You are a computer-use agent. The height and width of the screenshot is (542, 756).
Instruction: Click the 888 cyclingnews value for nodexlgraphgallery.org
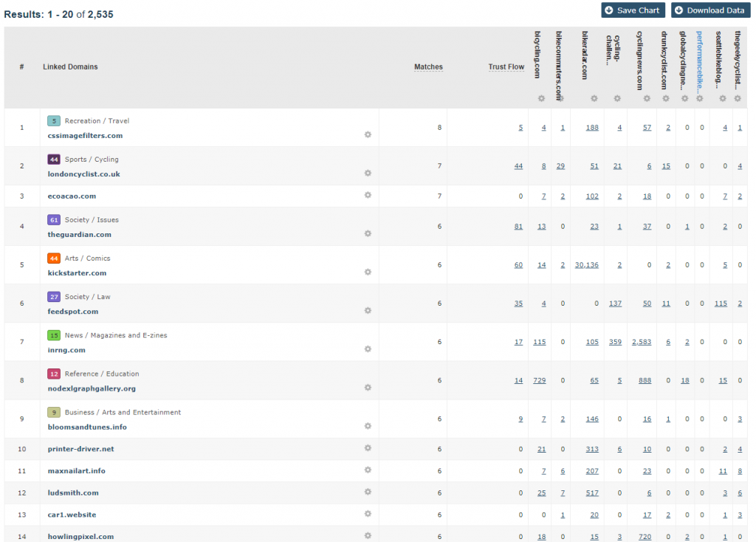click(645, 380)
